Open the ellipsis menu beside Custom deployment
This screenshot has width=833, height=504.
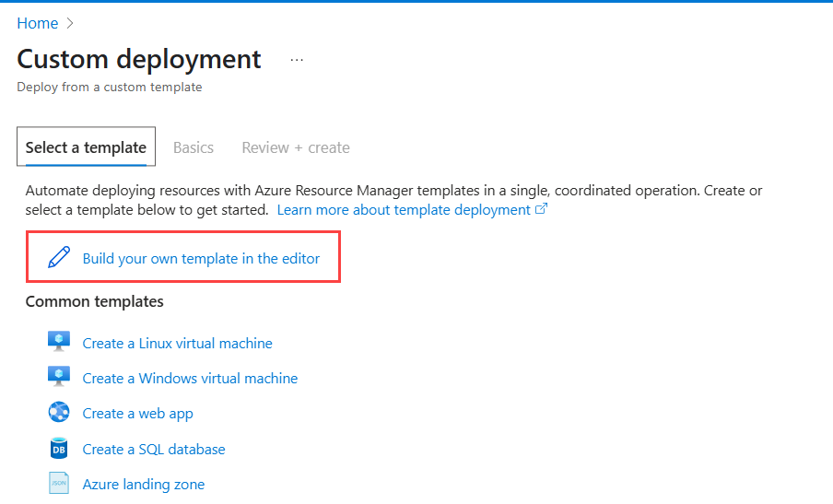(297, 60)
